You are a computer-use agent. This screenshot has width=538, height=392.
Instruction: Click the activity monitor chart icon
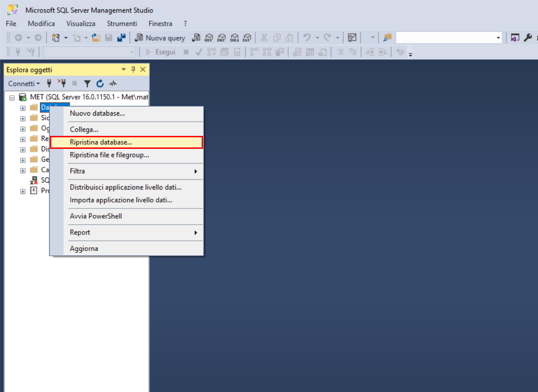352,38
